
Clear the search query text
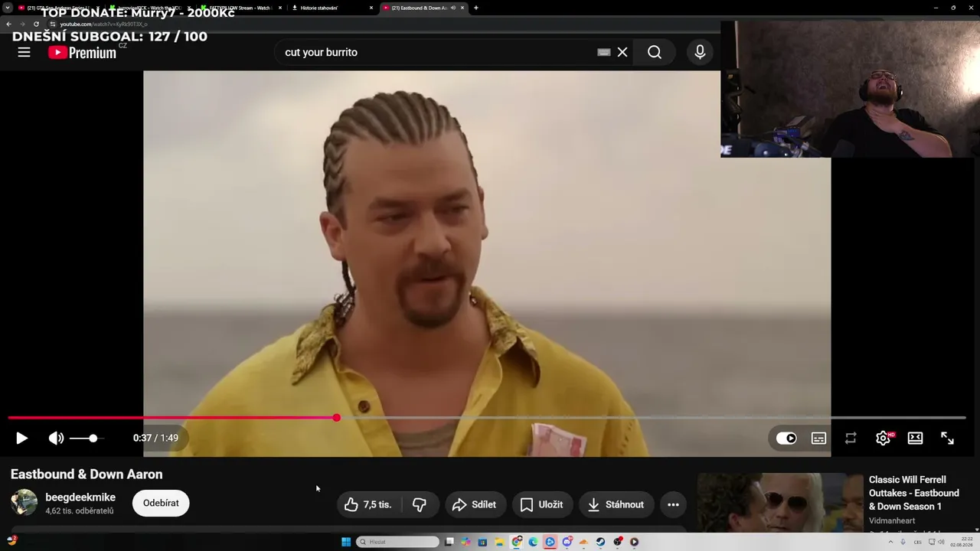622,52
